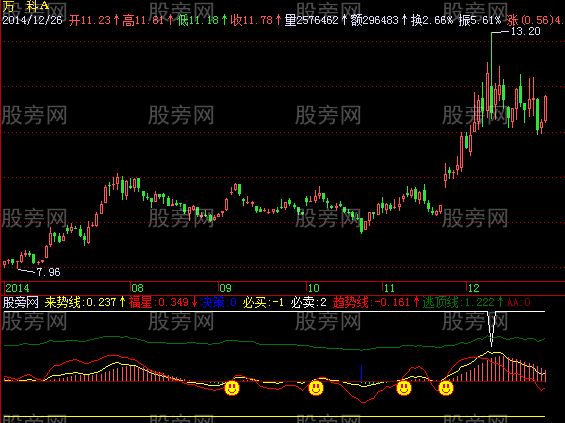Image resolution: width=565 pixels, height=423 pixels.
Task: Click the 12 month marker on the time axis
Action: pyautogui.click(x=473, y=288)
